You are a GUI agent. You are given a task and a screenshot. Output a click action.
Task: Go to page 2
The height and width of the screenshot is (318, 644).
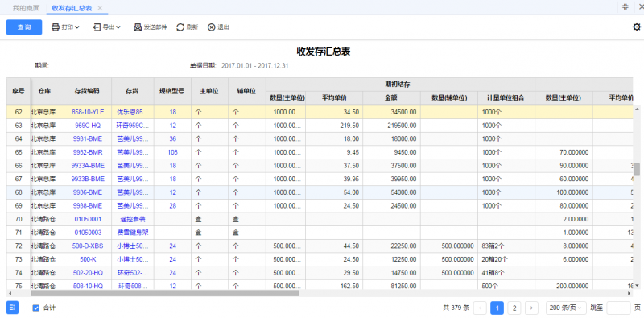tap(514, 308)
